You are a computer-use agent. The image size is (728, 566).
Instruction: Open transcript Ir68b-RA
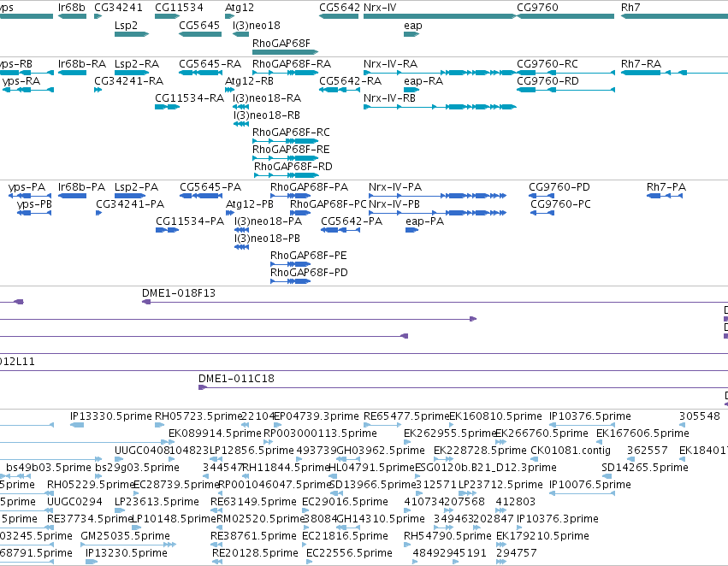(82, 64)
